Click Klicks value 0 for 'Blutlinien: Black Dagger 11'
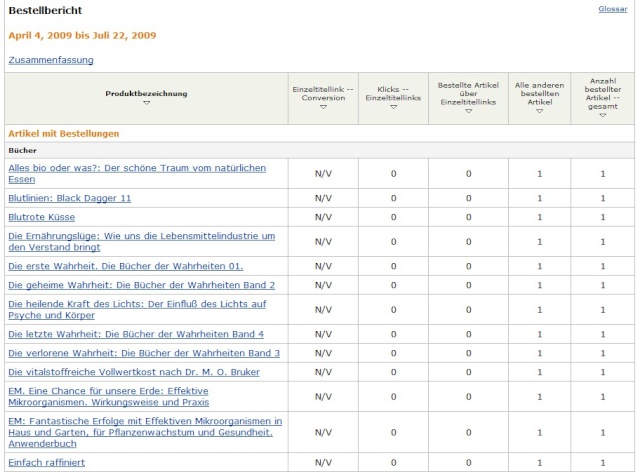640x472 pixels. point(393,198)
